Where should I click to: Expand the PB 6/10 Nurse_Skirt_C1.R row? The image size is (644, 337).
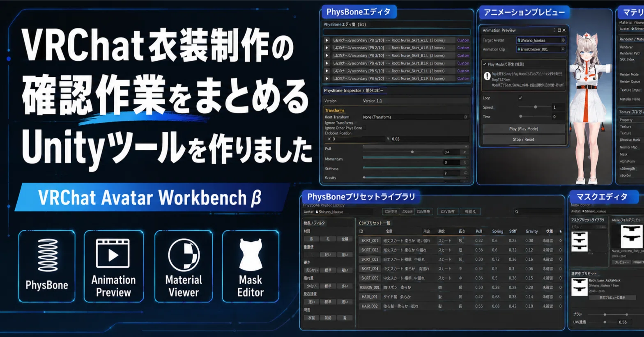327,78
